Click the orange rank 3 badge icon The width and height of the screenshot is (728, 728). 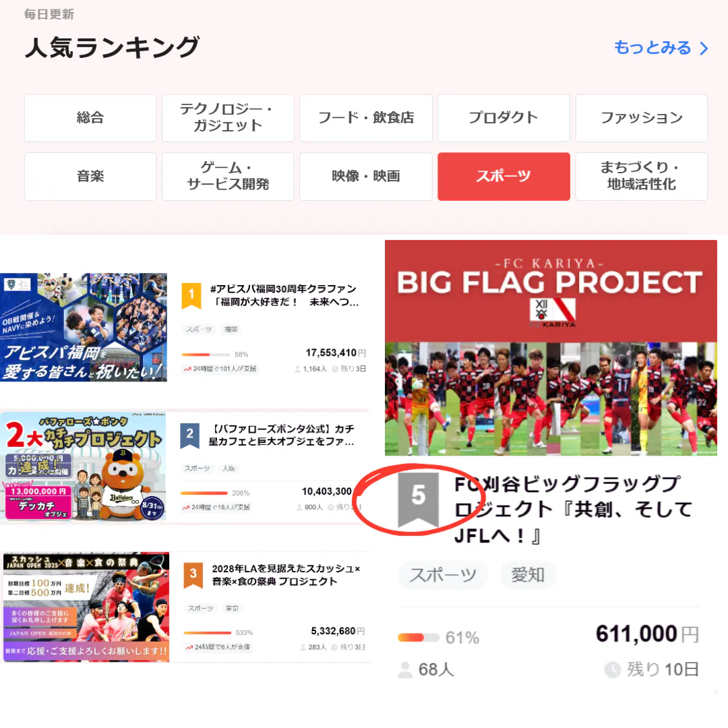193,575
